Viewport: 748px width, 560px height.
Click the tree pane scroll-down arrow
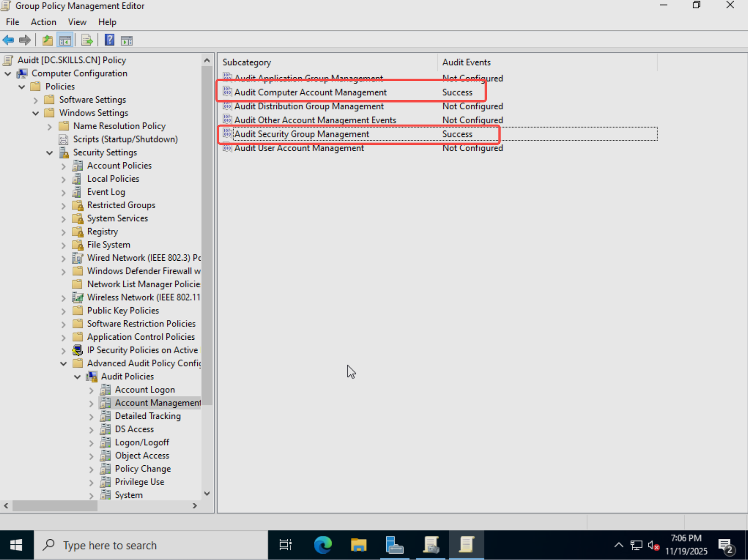[x=207, y=494]
